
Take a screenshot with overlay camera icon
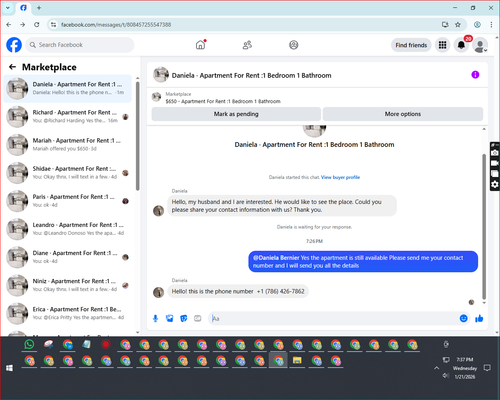[x=495, y=153]
